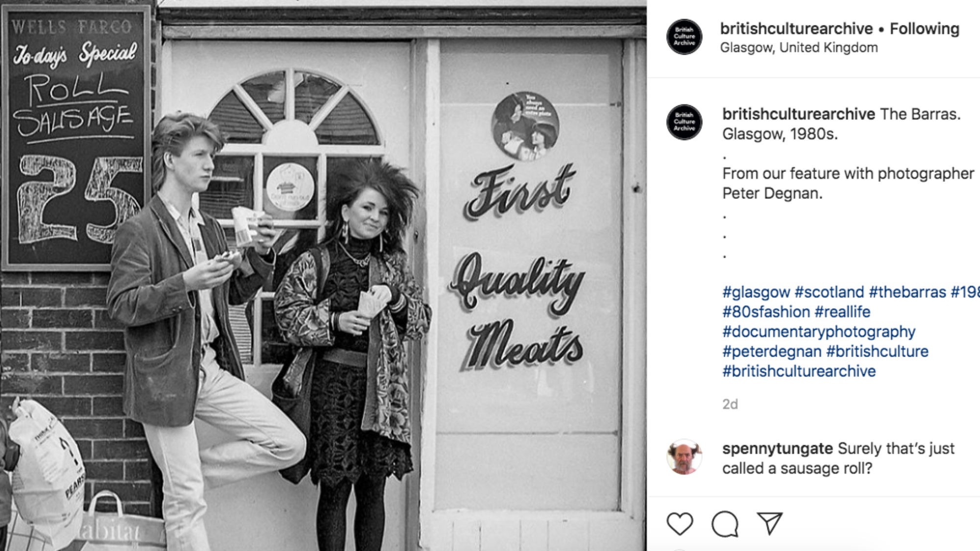Screen dimensions: 980x551
Task: Share post via paper plane icon
Action: [x=769, y=523]
